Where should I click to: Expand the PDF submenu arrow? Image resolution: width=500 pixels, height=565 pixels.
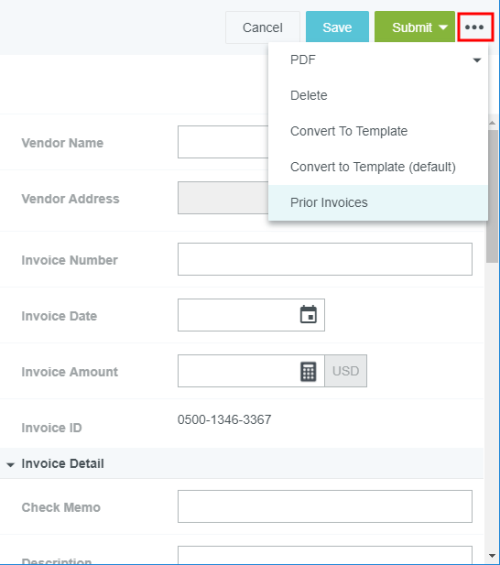coord(477,60)
